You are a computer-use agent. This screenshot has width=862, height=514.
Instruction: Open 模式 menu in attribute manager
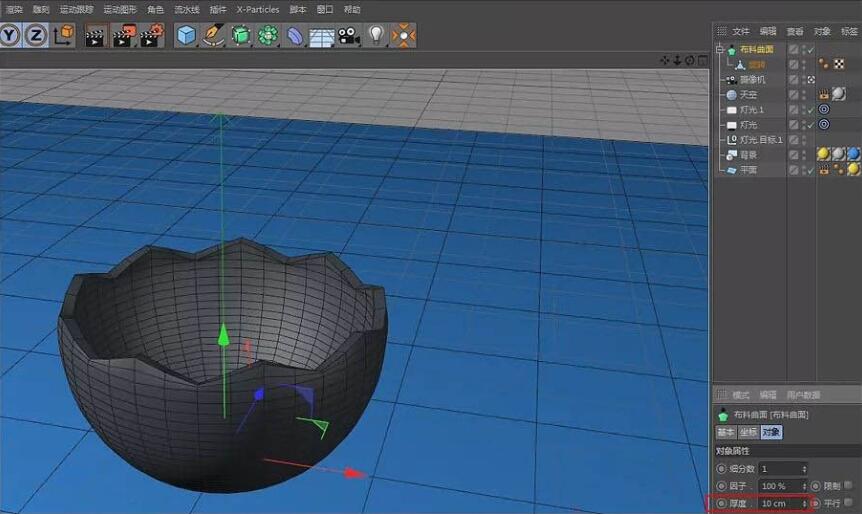point(740,395)
